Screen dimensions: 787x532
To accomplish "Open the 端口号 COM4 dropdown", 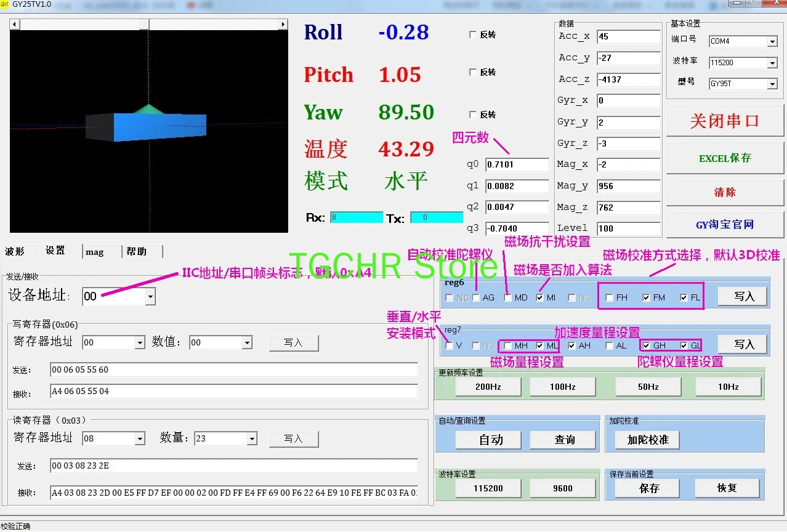I will click(x=772, y=42).
